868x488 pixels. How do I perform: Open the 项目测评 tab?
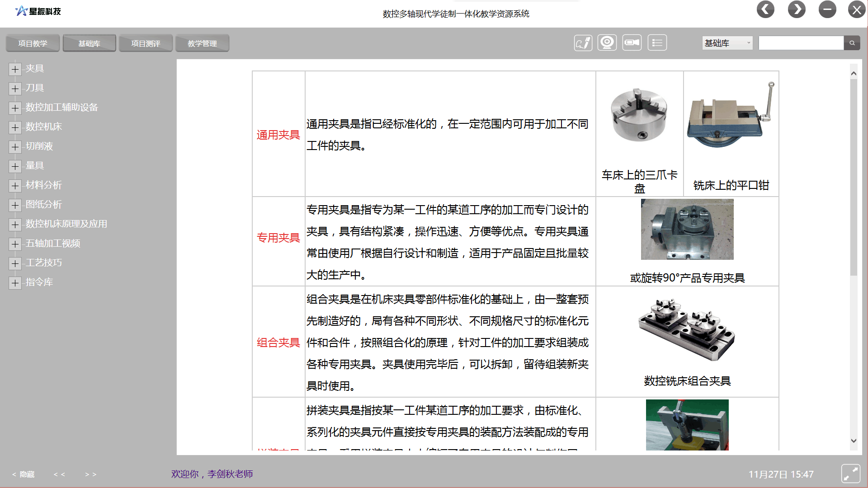pyautogui.click(x=146, y=43)
